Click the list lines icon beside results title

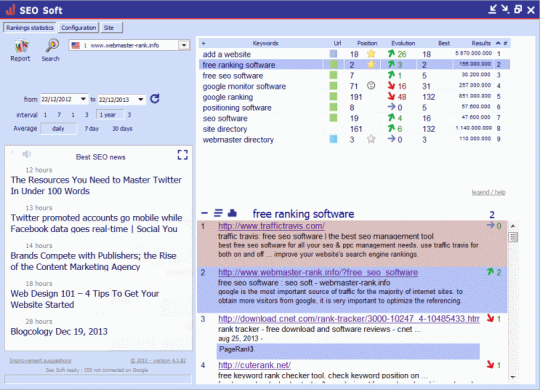pyautogui.click(x=218, y=213)
